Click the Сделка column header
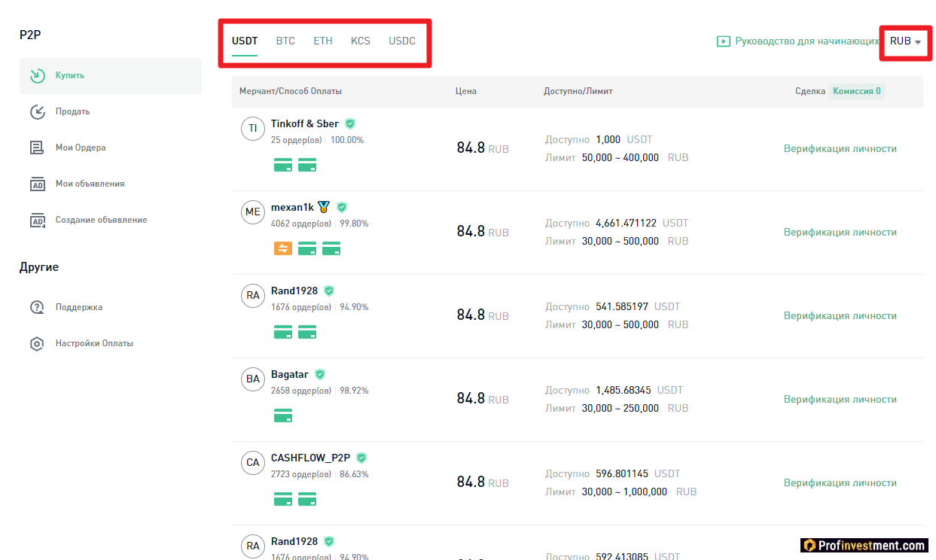The height and width of the screenshot is (560, 936). point(810,91)
